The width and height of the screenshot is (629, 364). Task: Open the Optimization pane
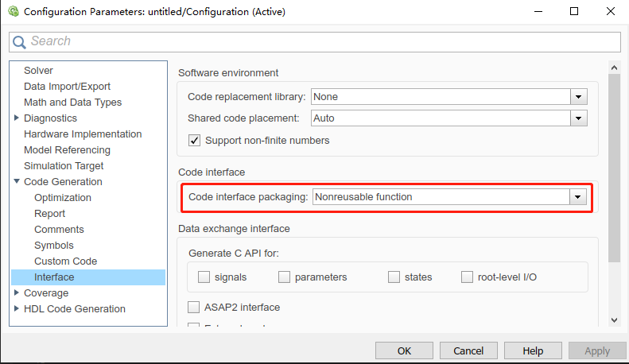point(62,197)
